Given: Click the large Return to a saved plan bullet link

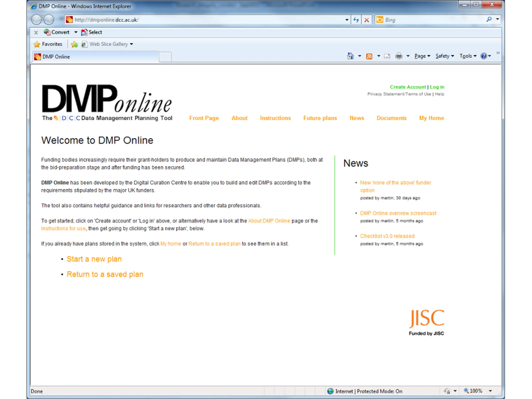Looking at the screenshot, I should pos(105,275).
